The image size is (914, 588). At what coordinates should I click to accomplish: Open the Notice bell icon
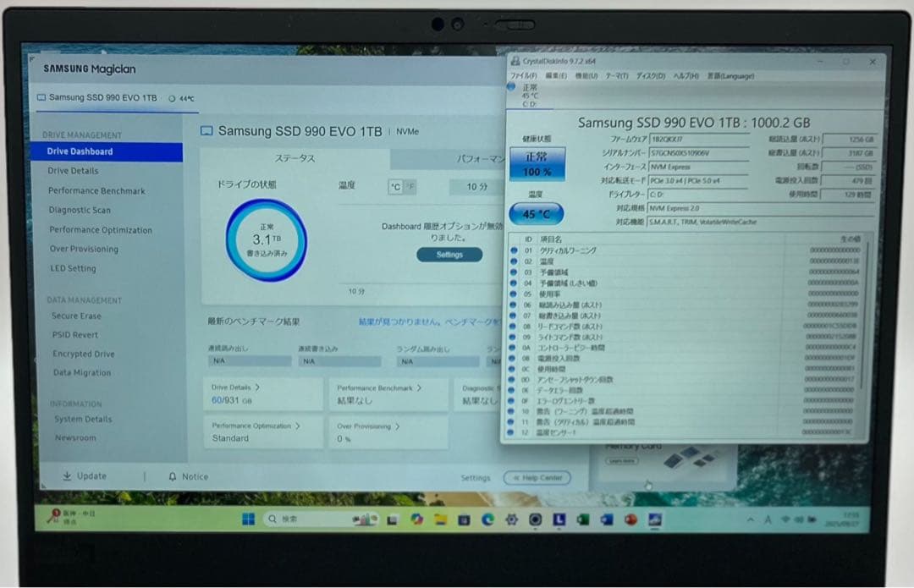click(x=173, y=476)
